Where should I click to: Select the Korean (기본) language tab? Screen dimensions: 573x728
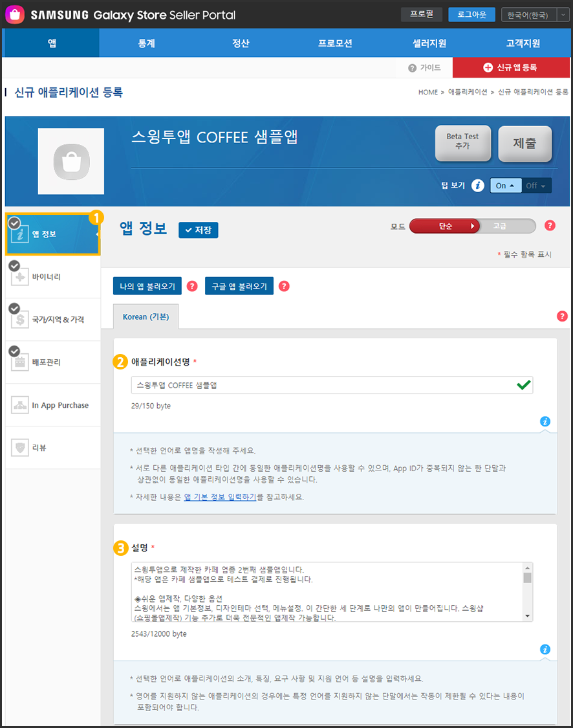point(146,318)
